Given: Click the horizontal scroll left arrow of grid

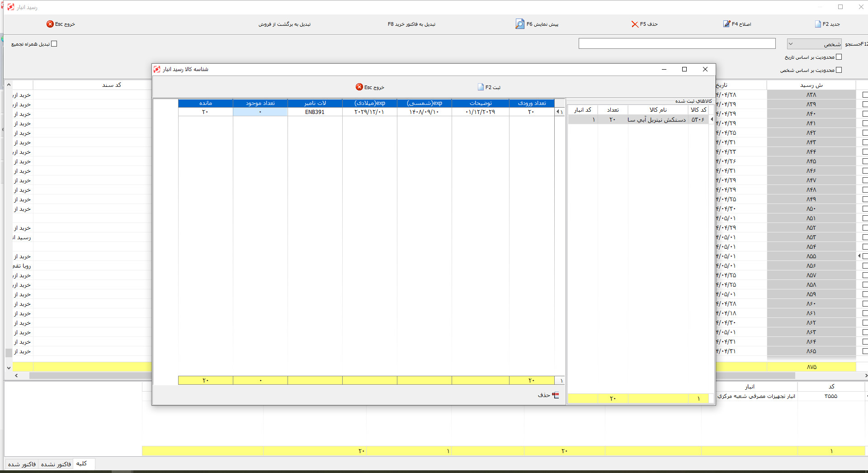Looking at the screenshot, I should click(16, 375).
